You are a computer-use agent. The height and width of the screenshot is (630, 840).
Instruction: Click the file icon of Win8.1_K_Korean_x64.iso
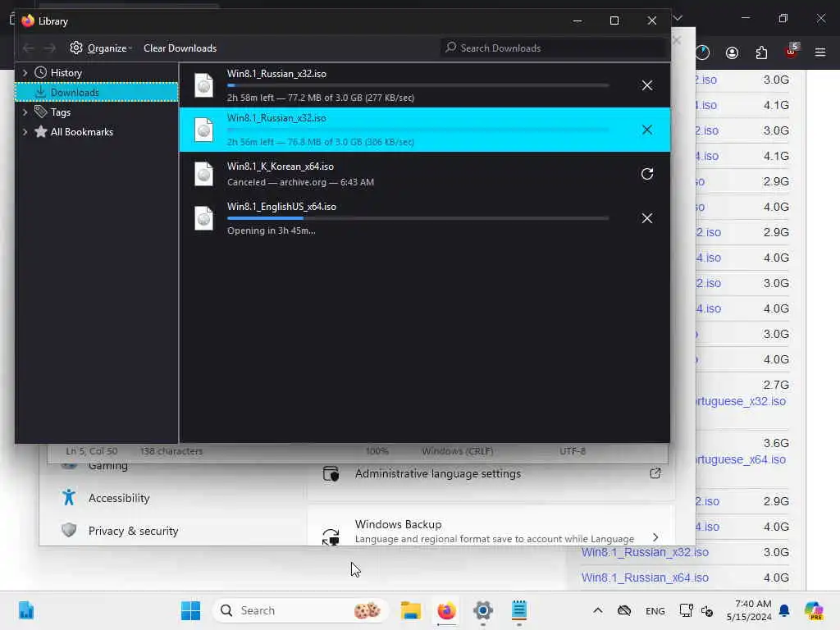(203, 174)
